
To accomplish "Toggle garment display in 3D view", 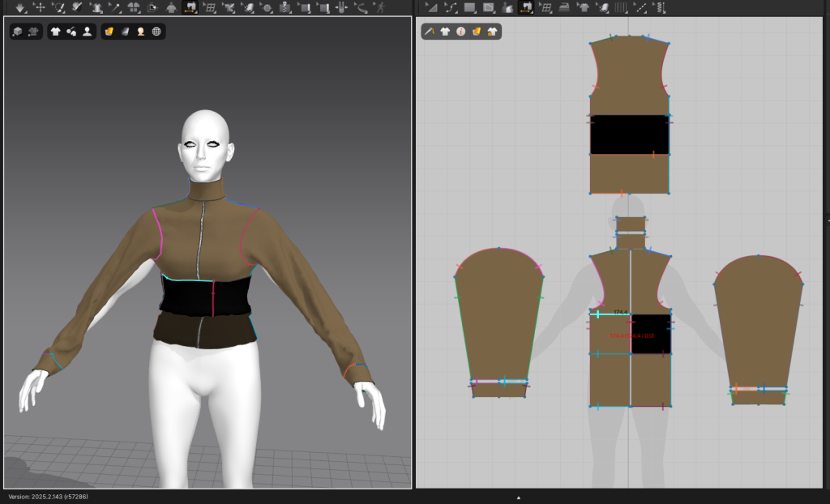I will coord(55,32).
